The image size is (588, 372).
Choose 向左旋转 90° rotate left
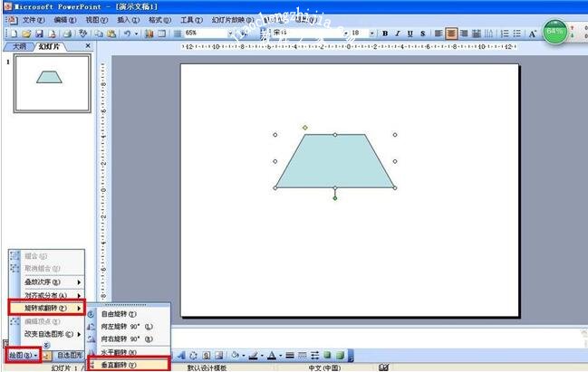pyautogui.click(x=129, y=327)
